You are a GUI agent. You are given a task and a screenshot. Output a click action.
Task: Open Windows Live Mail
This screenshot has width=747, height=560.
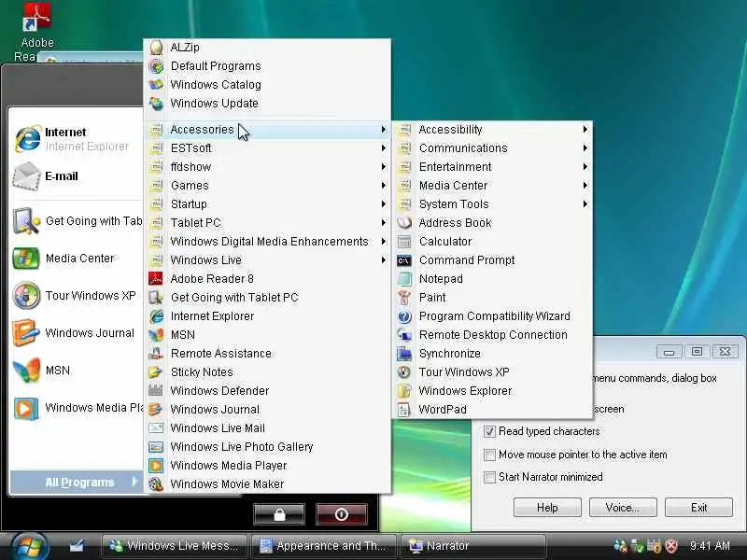coord(267,427)
